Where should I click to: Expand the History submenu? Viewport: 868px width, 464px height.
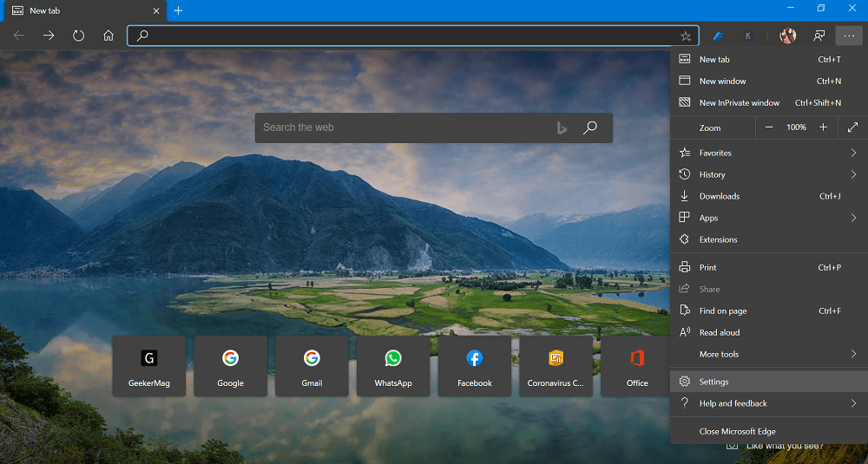point(769,175)
